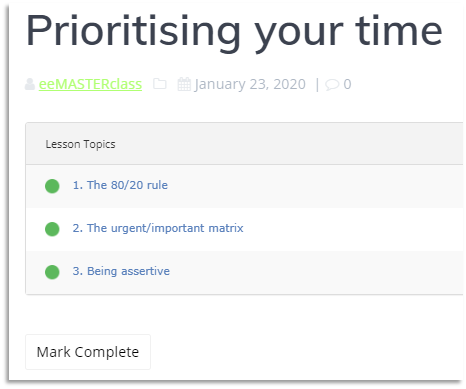
Task: Click the author user icon
Action: click(30, 84)
